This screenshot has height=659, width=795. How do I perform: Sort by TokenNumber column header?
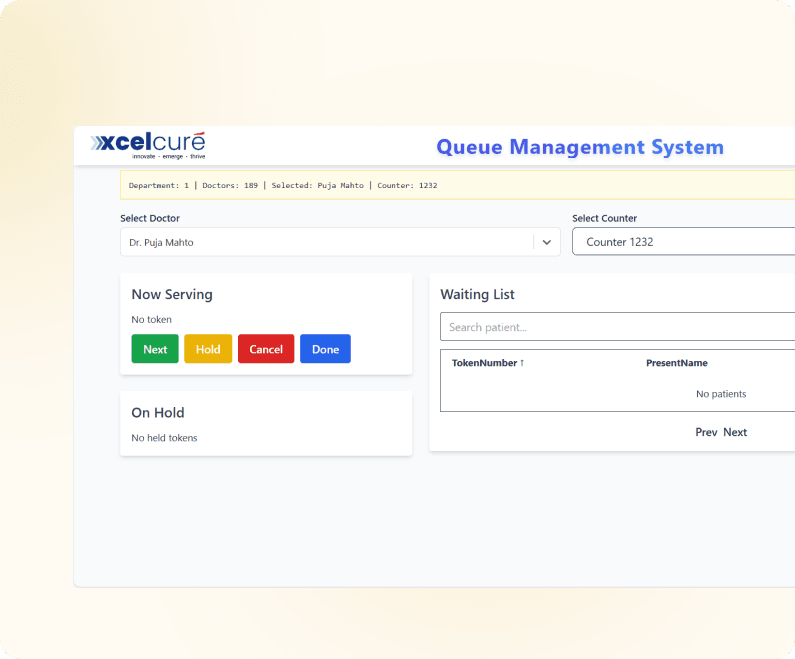tap(488, 363)
